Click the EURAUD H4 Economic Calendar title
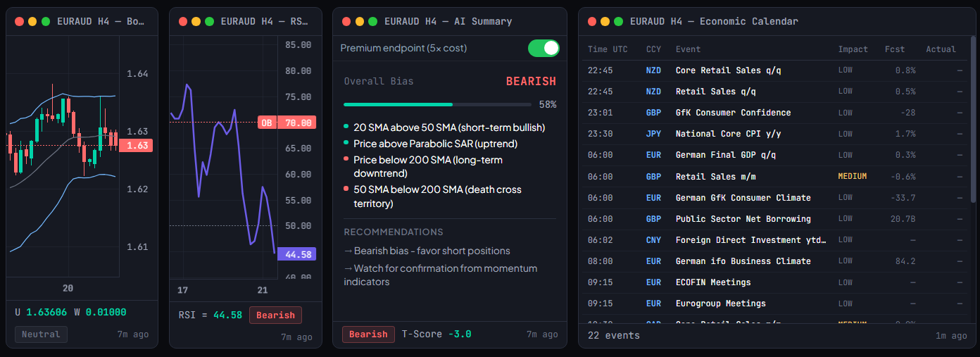This screenshot has width=980, height=357. click(x=715, y=21)
